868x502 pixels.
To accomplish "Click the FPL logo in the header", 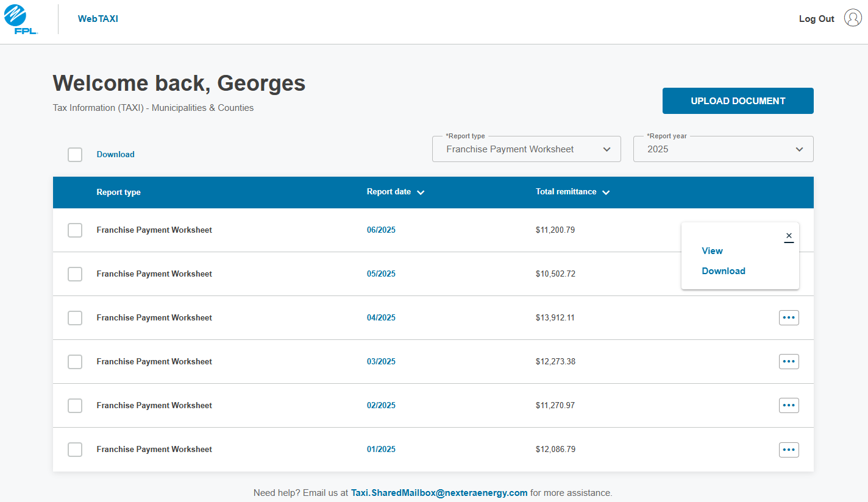I will pos(21,19).
